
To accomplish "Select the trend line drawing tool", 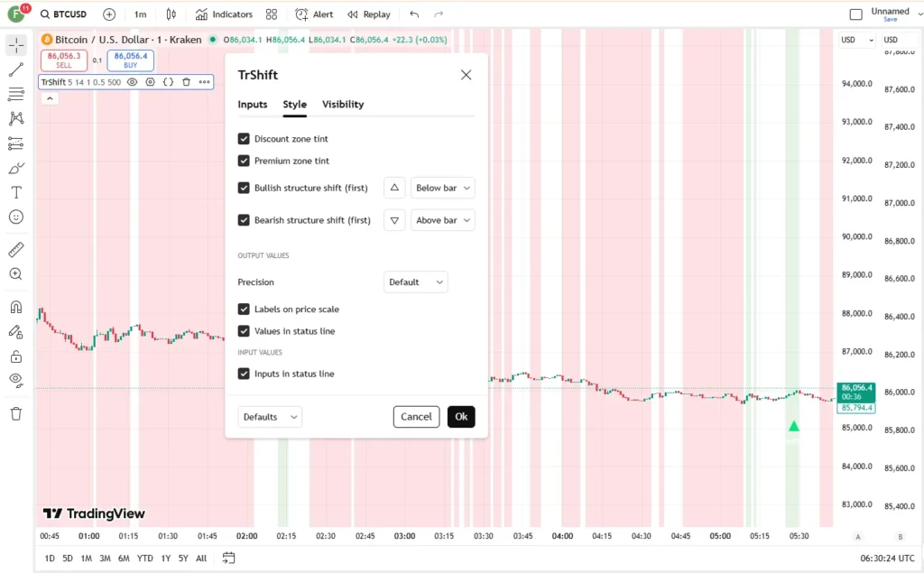I will [x=16, y=69].
